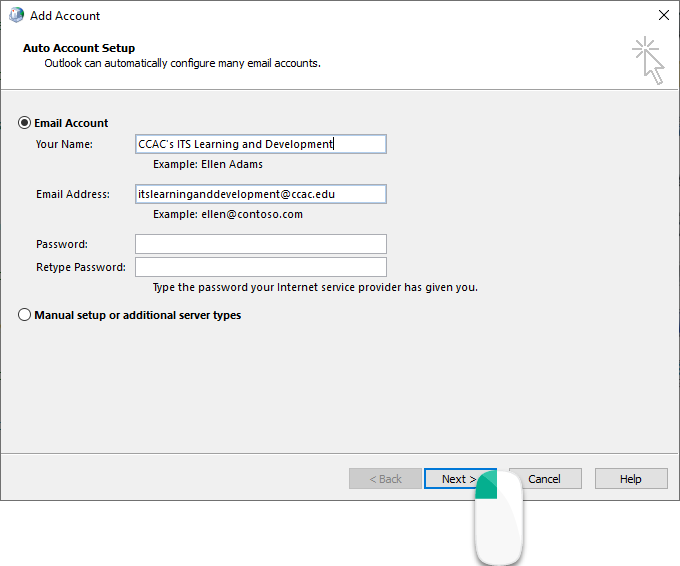The image size is (680, 566).
Task: Click the 'Example: Ellen Adams' hint text
Action: point(208,164)
